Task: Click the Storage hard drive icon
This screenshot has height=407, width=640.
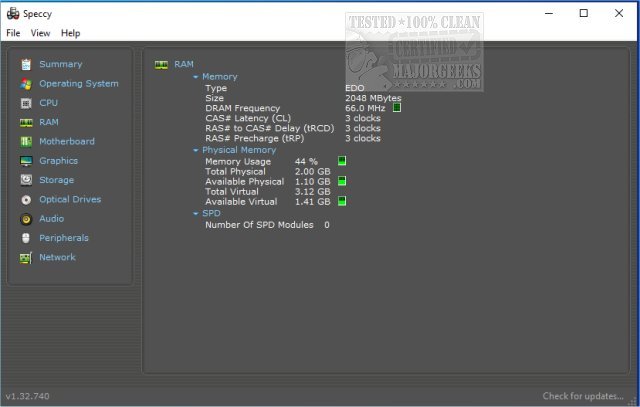Action: (x=26, y=180)
